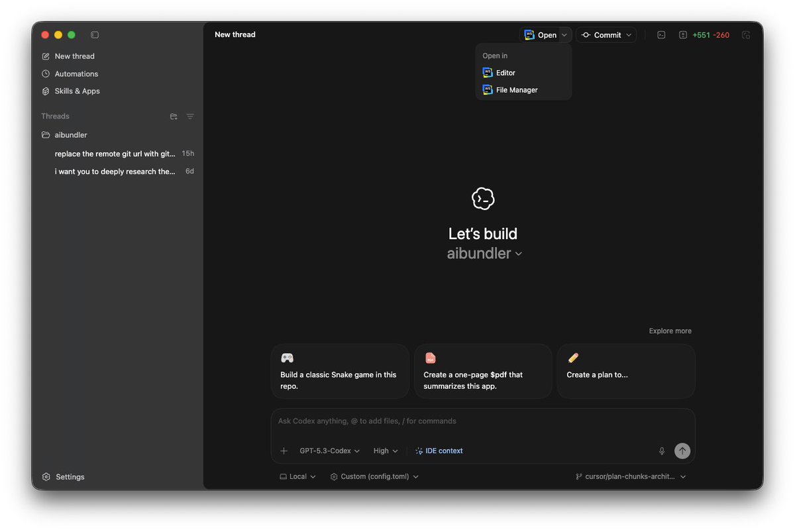Open the GPT-5.3-Codex model dropdown
795x532 pixels.
click(x=329, y=451)
